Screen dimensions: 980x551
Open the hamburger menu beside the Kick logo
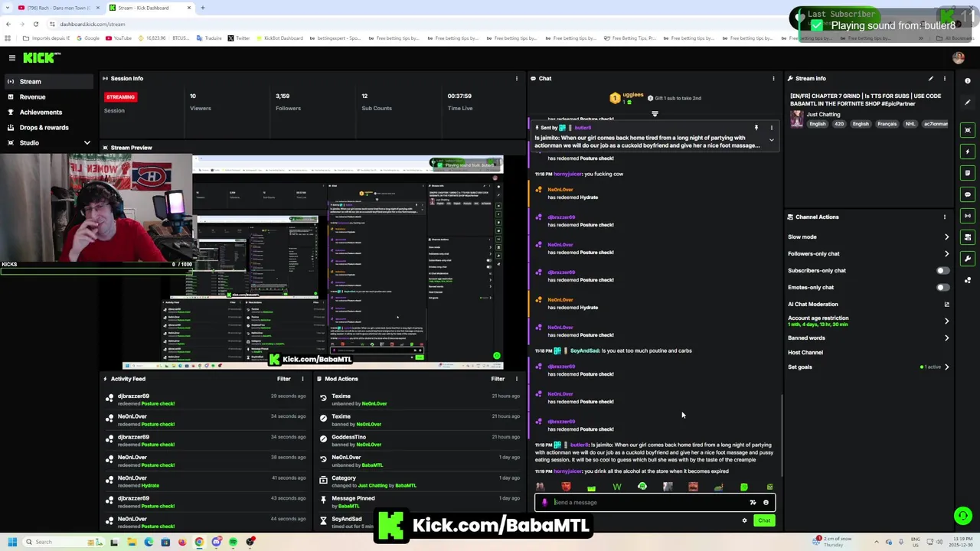12,57
